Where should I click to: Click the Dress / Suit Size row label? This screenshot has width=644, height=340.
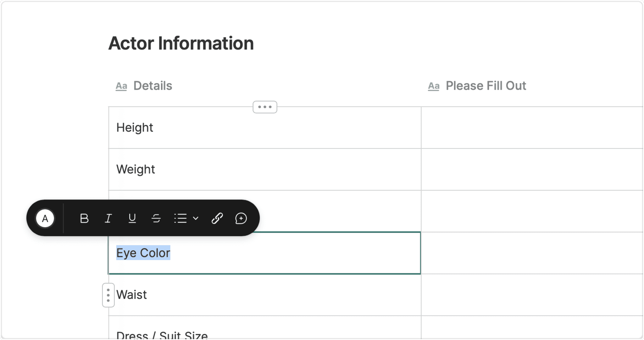tap(162, 334)
